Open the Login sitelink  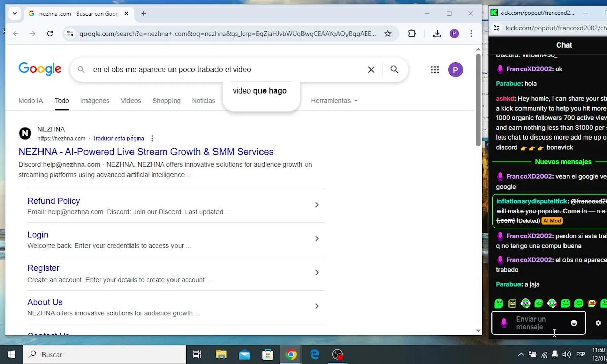coord(38,235)
